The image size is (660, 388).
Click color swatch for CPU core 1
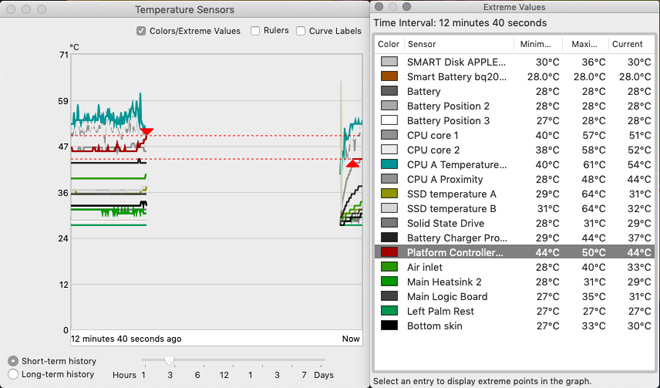(389, 135)
